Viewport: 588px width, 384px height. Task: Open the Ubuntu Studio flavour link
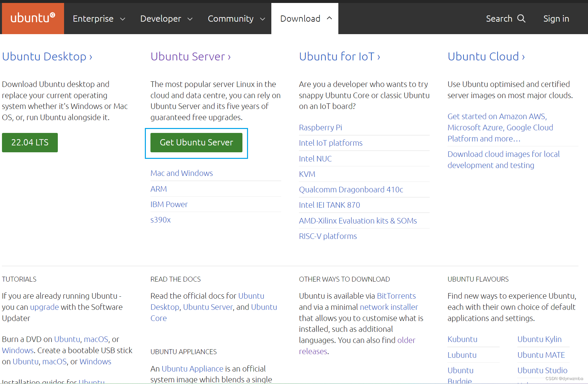(x=542, y=371)
